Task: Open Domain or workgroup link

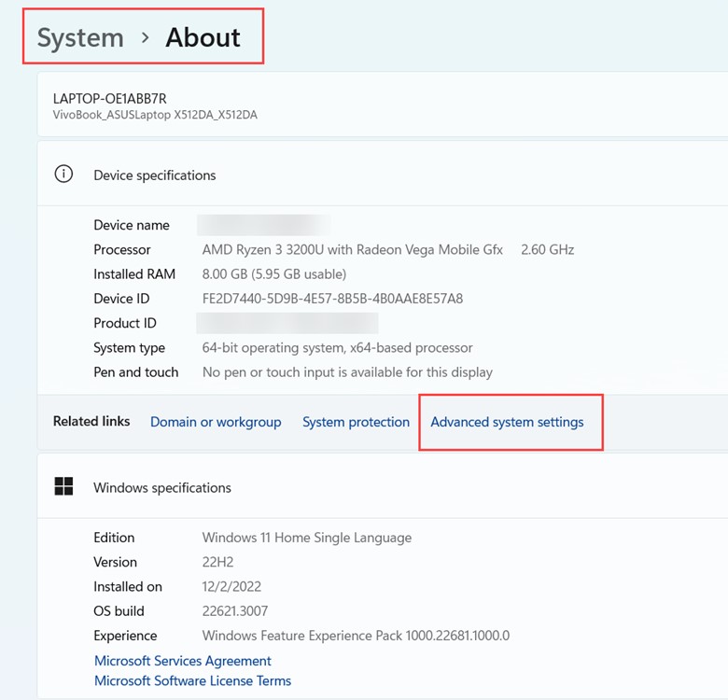Action: [x=216, y=422]
